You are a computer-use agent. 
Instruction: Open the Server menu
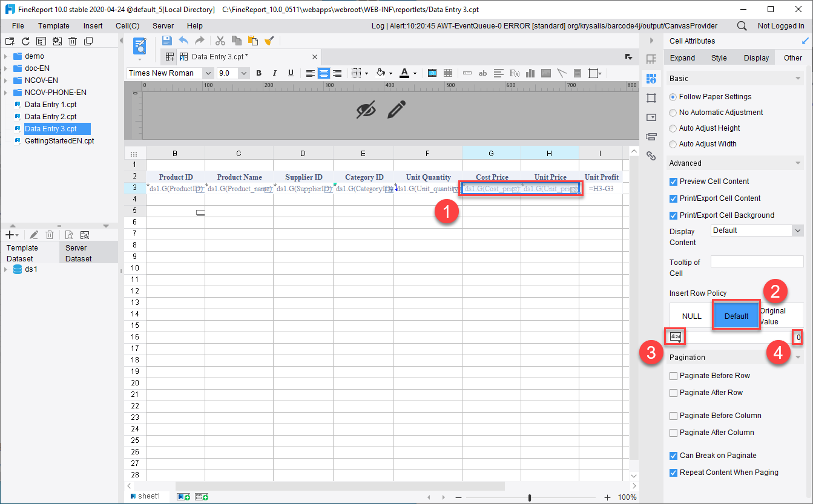tap(163, 25)
